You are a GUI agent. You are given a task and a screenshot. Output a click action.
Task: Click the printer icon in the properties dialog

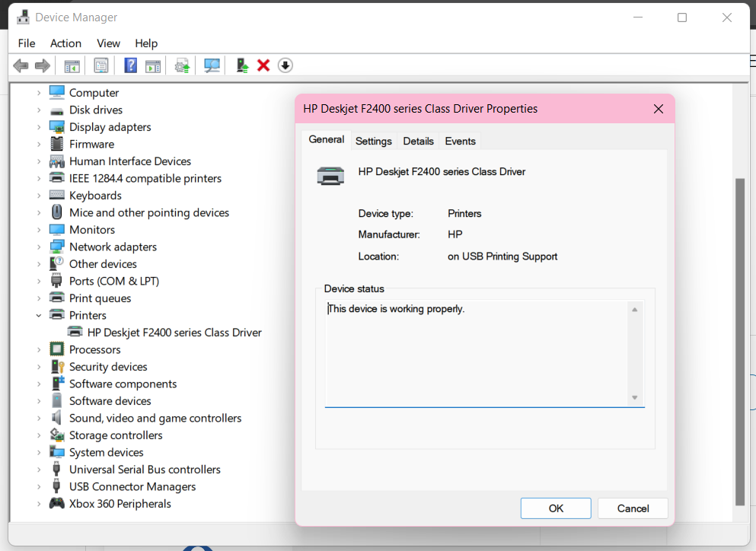click(x=330, y=175)
